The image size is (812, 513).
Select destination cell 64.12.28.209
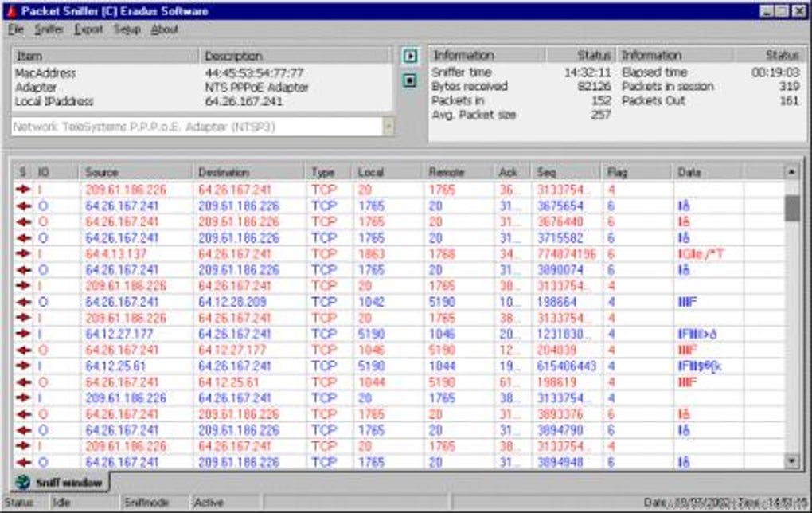pyautogui.click(x=232, y=302)
